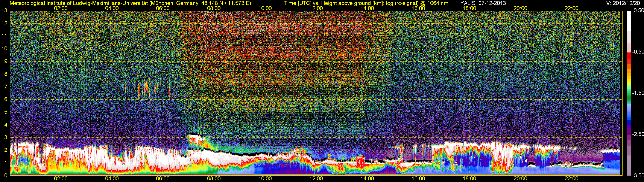644x182 pixels.
Task: Pick 02:00 on the lower time axis
Action: [x=61, y=179]
